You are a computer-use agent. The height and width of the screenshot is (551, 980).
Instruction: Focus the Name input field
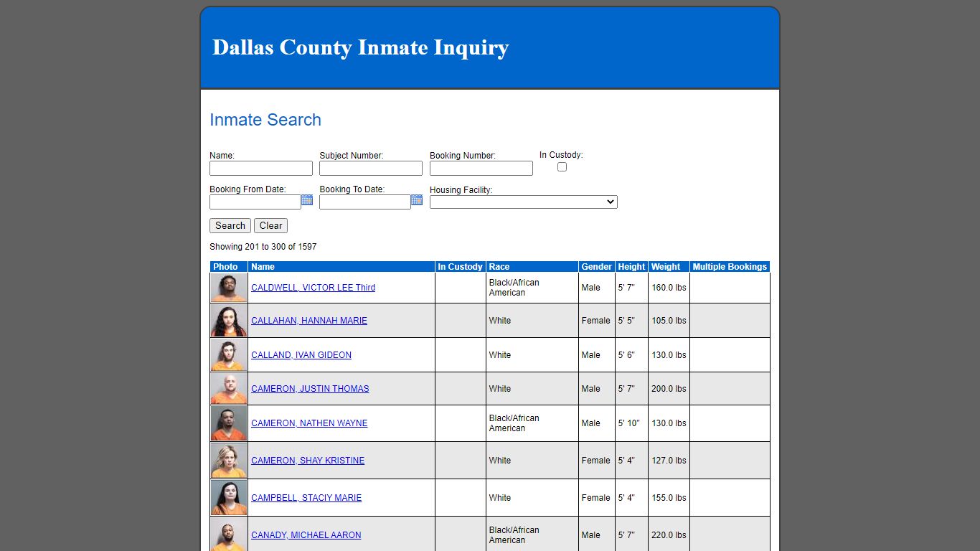click(261, 168)
